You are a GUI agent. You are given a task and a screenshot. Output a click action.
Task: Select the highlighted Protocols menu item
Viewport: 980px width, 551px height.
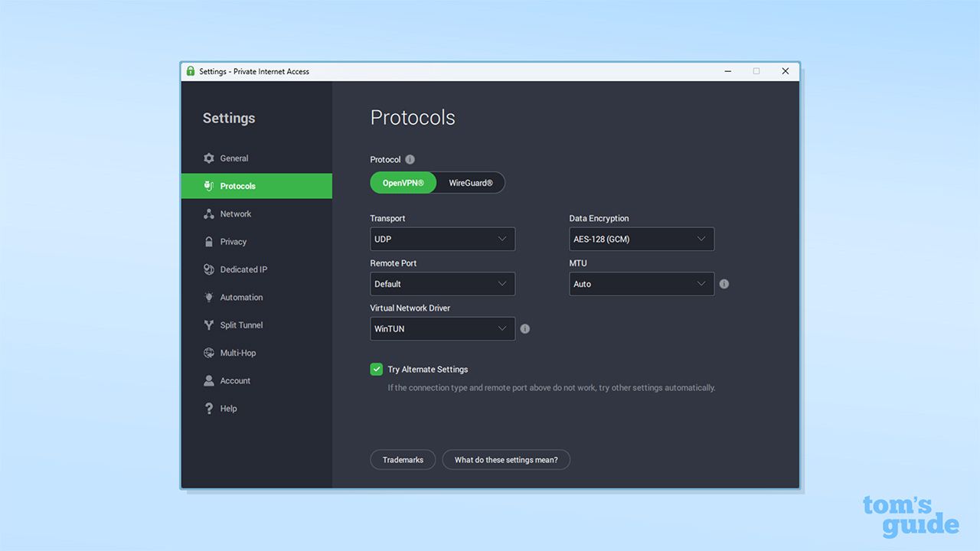[x=256, y=186]
